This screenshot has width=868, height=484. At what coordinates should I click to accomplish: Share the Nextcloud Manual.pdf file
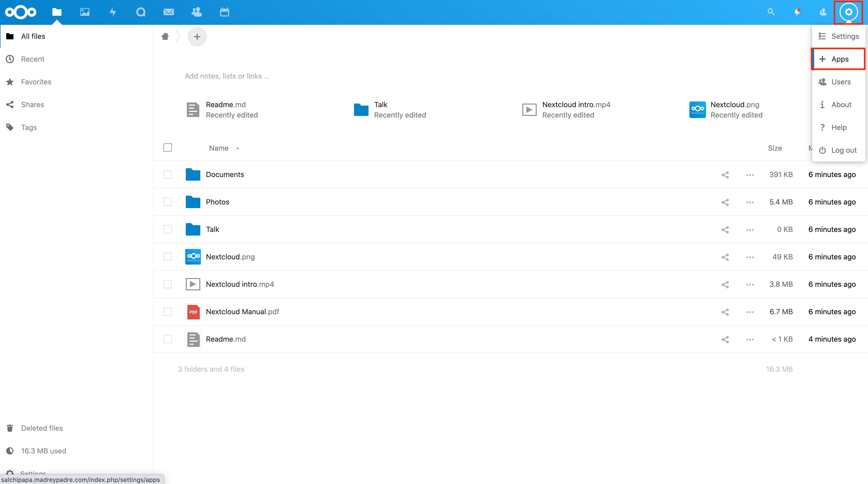tap(725, 312)
